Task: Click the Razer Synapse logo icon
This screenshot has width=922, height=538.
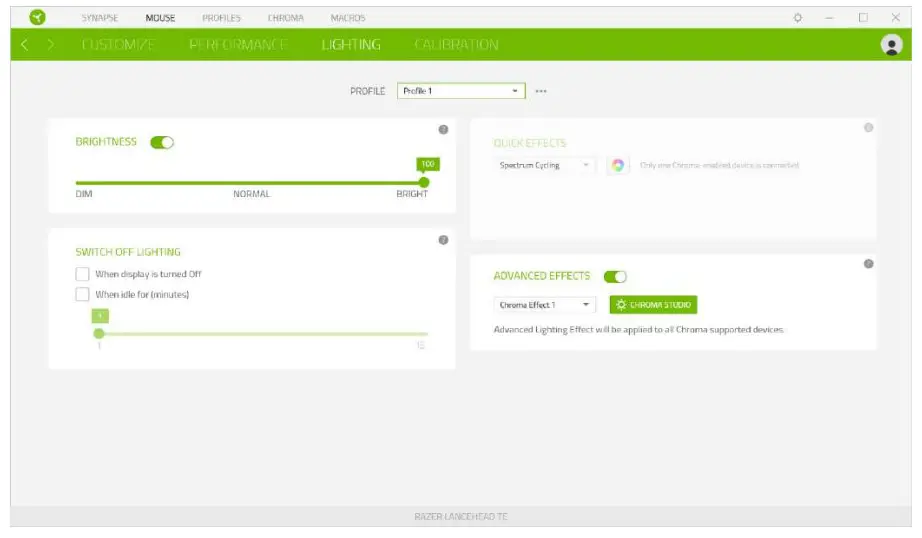Action: (38, 18)
